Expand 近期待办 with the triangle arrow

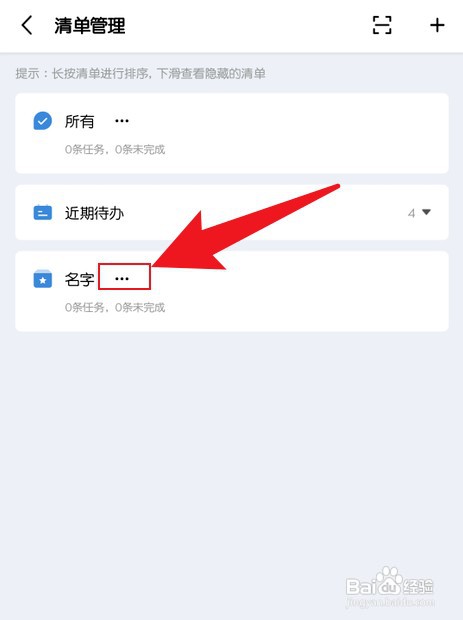[426, 212]
